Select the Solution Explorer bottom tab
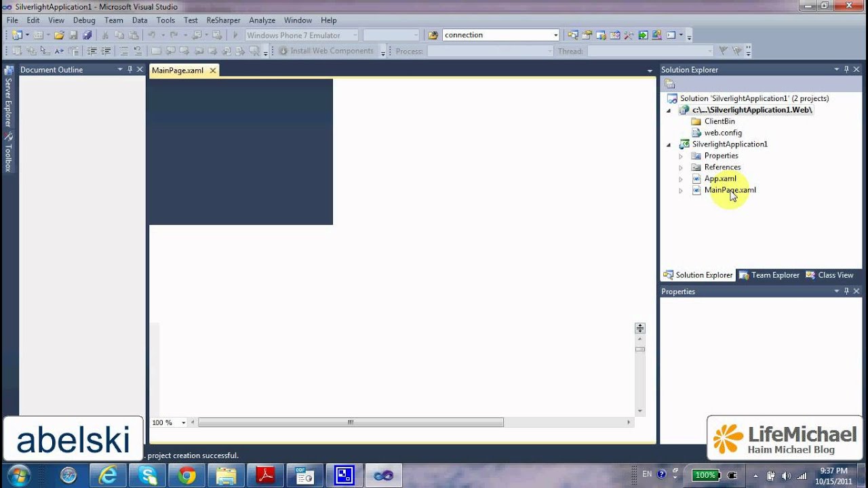Viewport: 868px width, 488px height. click(698, 275)
